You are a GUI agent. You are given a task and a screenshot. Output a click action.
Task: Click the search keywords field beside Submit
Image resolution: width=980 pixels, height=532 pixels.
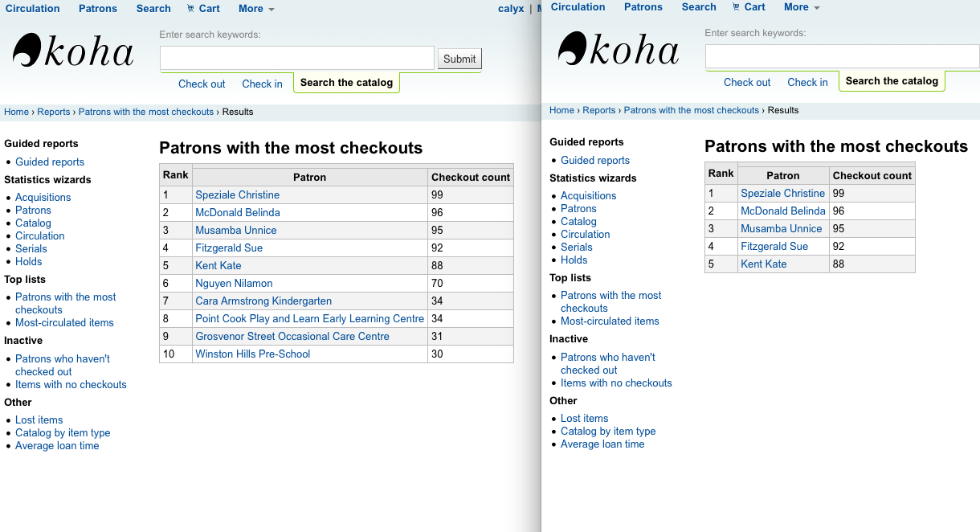297,58
